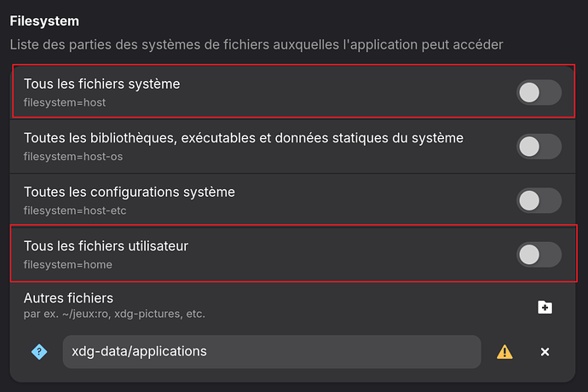The image size is (588, 392).
Task: Click the "Toutes les bibliothèques" row title
Action: click(243, 137)
